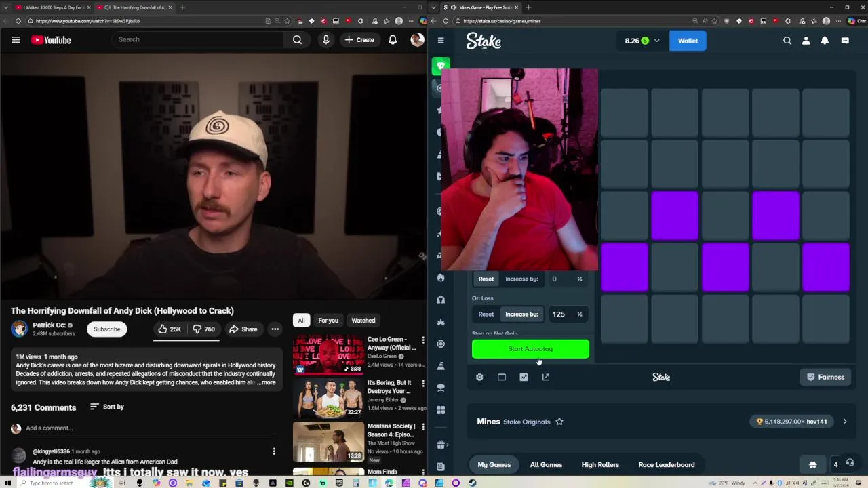Select On Loss Increase by option
Screen dimensions: 868x488
coord(521,314)
